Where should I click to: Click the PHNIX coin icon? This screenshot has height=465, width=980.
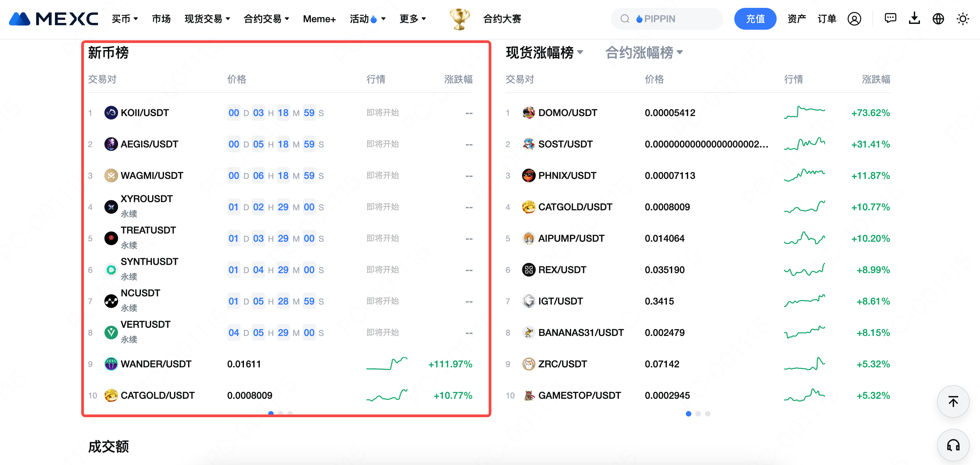click(x=529, y=175)
